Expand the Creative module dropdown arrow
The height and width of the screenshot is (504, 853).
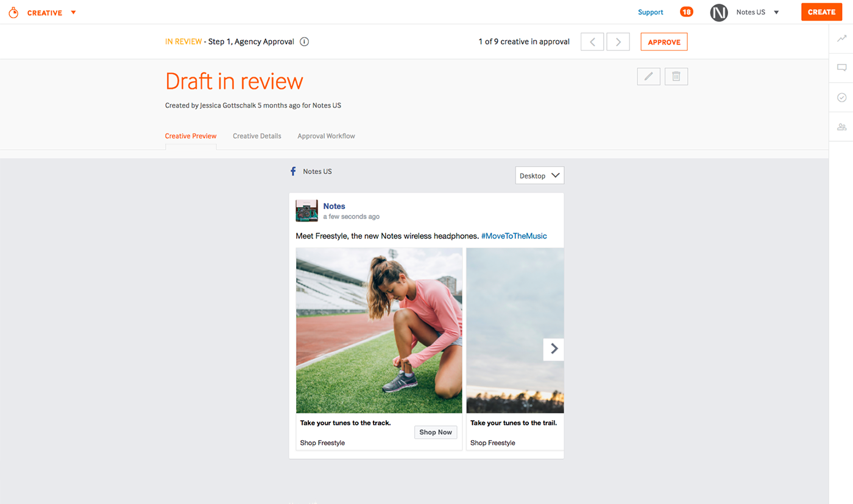[73, 12]
